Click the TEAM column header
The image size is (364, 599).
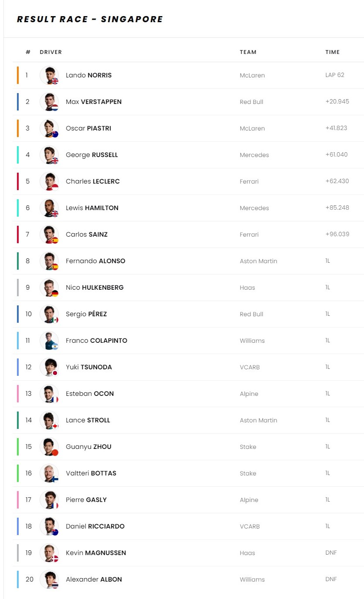pos(248,52)
